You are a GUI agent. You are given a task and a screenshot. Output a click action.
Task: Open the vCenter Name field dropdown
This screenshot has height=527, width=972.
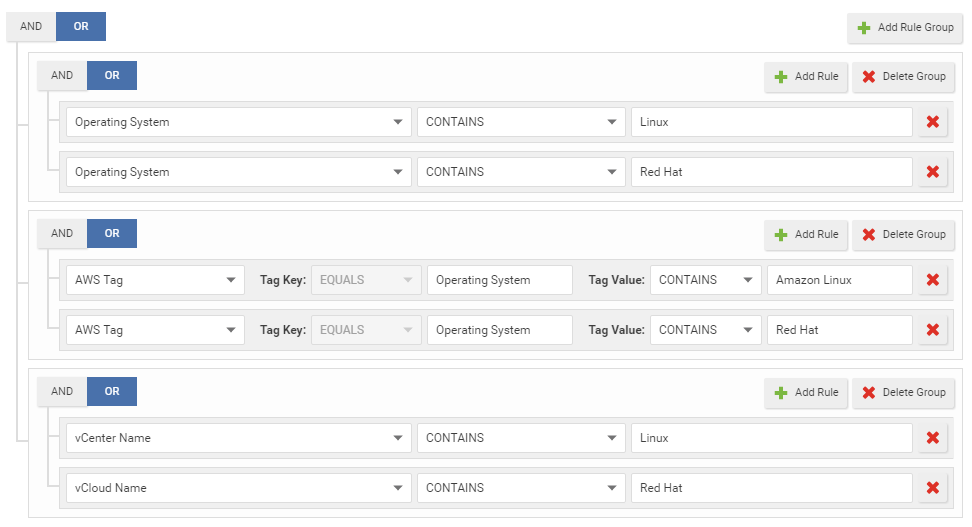[238, 438]
